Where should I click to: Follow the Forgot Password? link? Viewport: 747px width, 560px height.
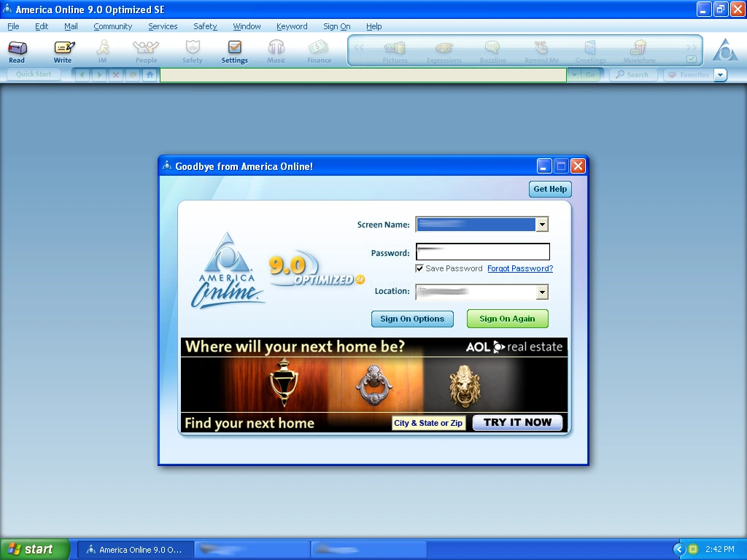[x=520, y=268]
